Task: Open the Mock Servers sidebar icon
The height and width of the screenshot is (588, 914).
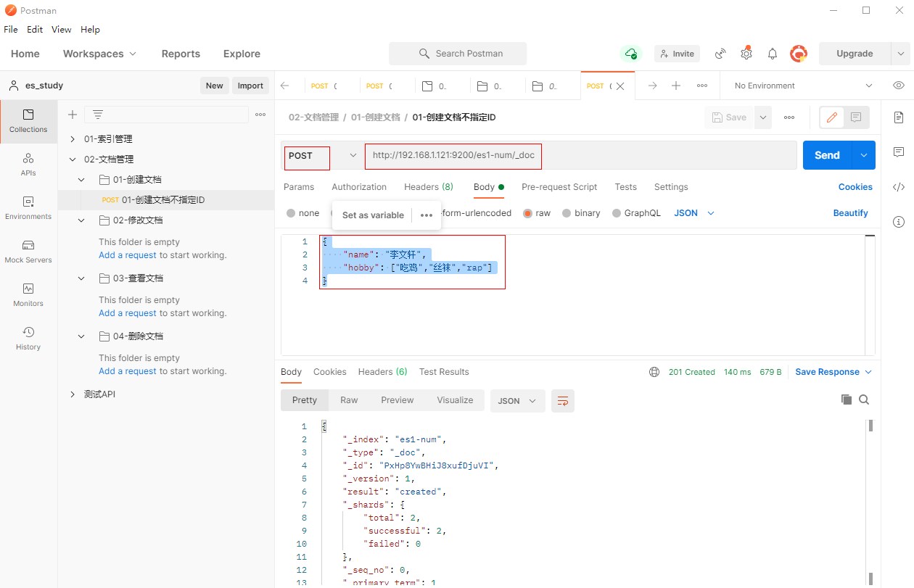Action: [28, 251]
